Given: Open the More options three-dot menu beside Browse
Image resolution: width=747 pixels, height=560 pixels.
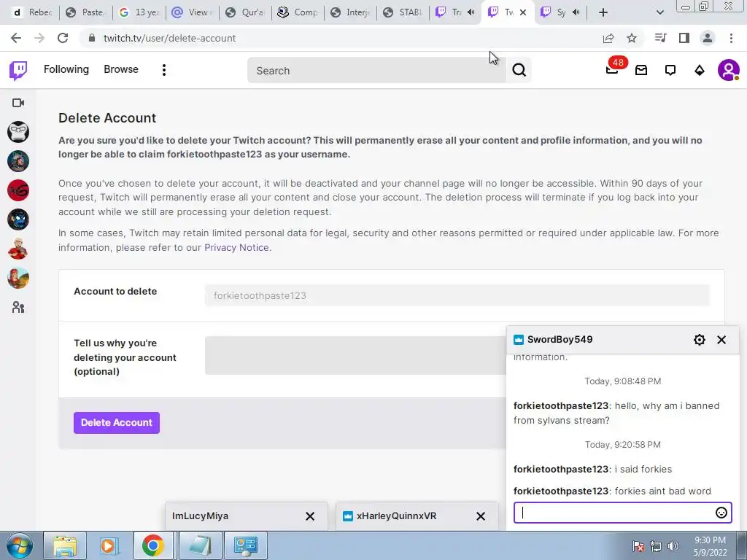Looking at the screenshot, I should (x=164, y=70).
